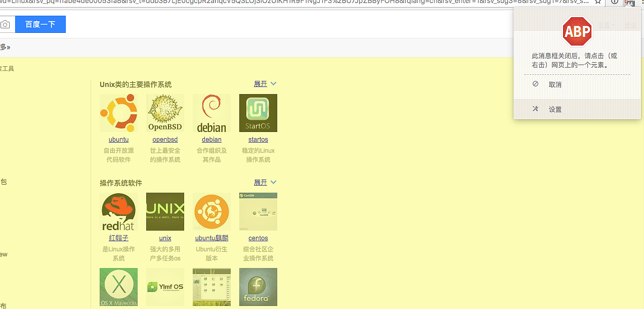Click the 取消 cancel circle icon
Image resolution: width=644 pixels, height=309 pixels.
(535, 84)
